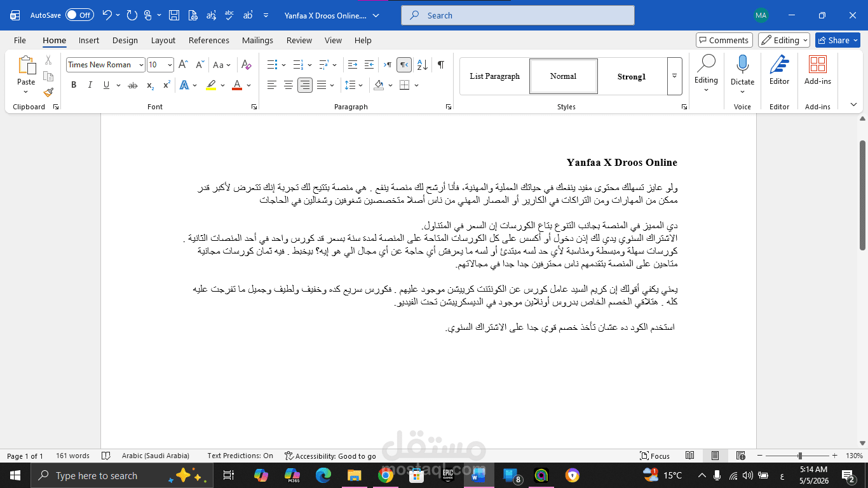
Task: Open the spelling proofing status icon
Action: click(106, 456)
